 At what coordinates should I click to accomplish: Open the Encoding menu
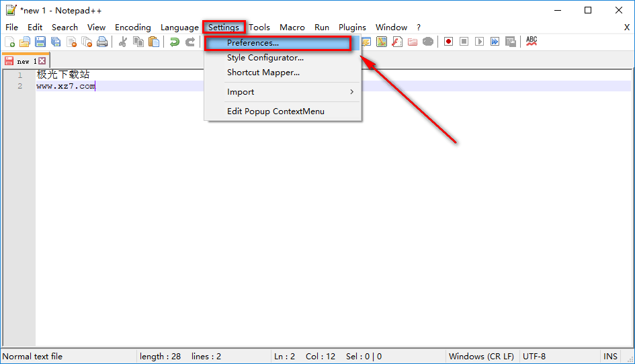(133, 28)
